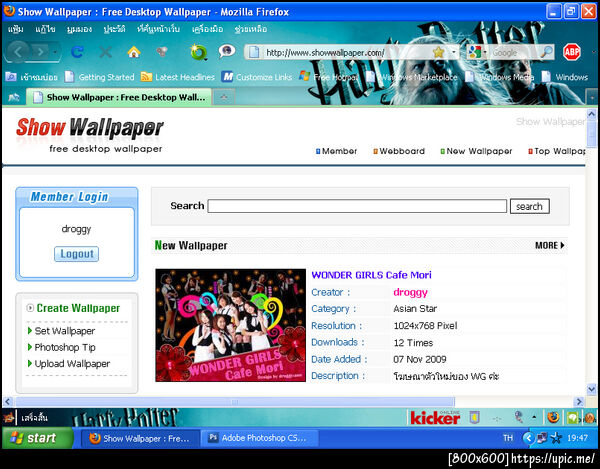Open the ที่คั่นหน้าเว็บ (Bookmarks) menu

158,29
